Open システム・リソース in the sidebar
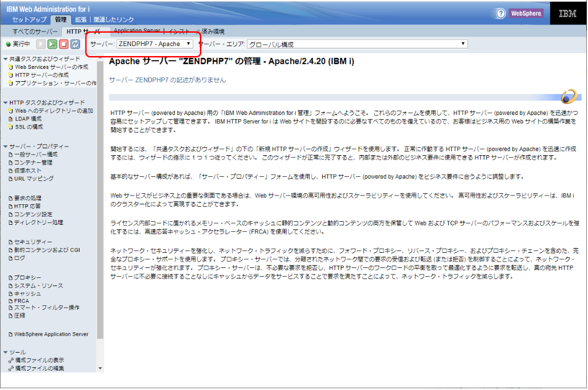Viewport: 588px width, 390px height. tap(39, 286)
